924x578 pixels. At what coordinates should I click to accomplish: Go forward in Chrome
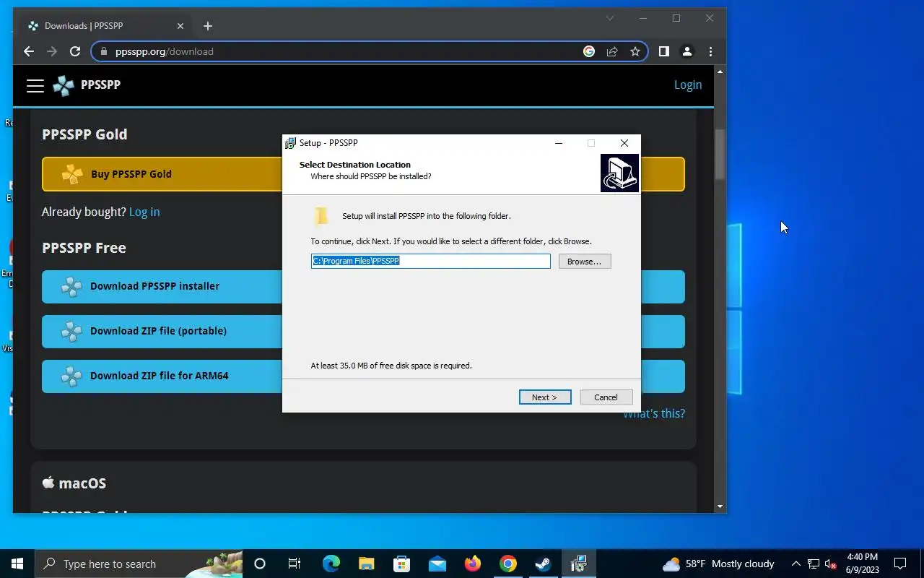tap(52, 51)
